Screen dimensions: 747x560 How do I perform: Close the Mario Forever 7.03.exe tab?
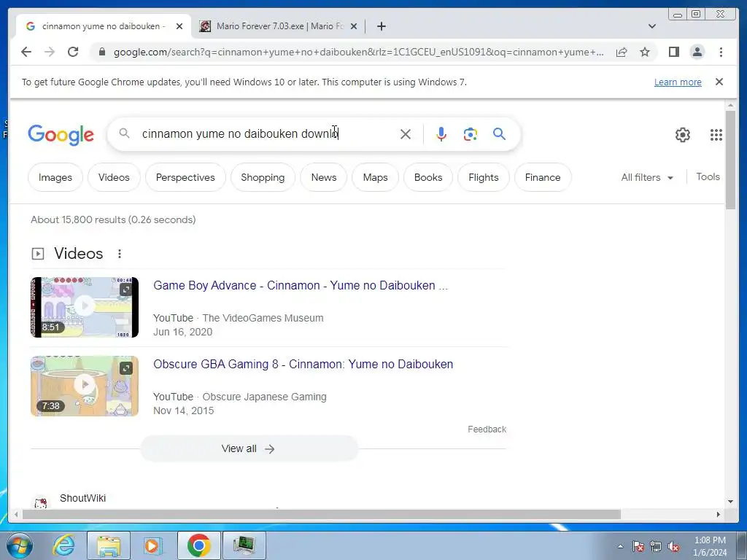[x=354, y=26]
